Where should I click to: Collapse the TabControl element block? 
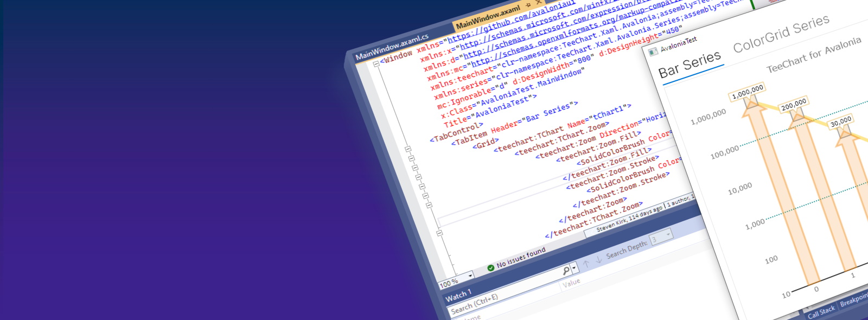[408, 149]
